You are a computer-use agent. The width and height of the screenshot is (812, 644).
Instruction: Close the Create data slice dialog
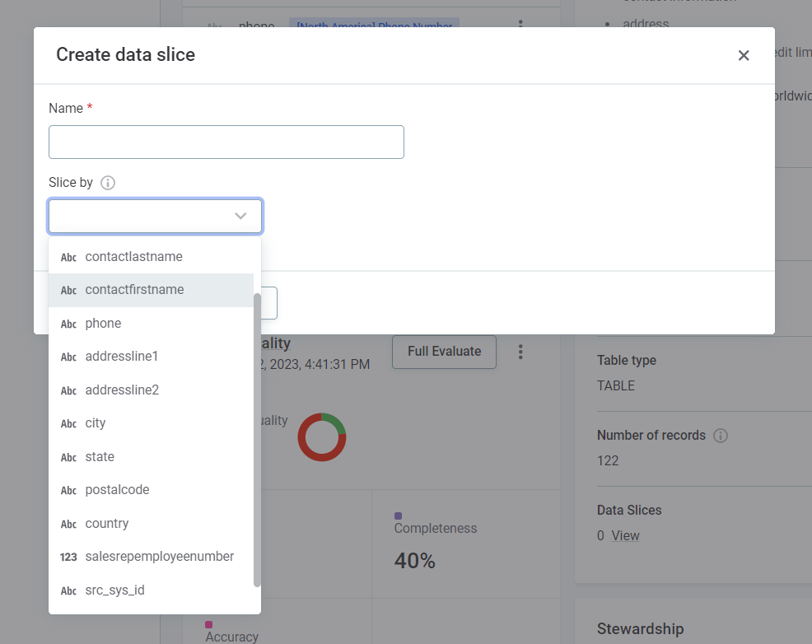tap(743, 55)
